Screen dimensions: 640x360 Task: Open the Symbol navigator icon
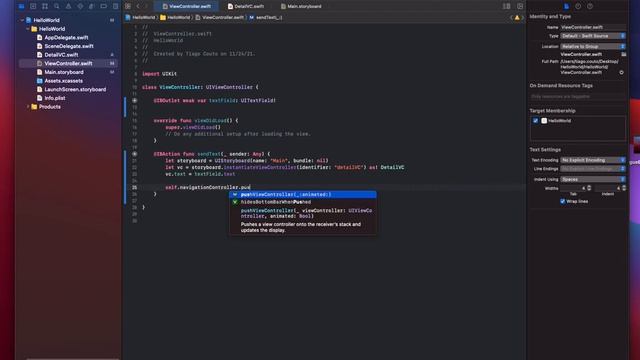pos(45,6)
